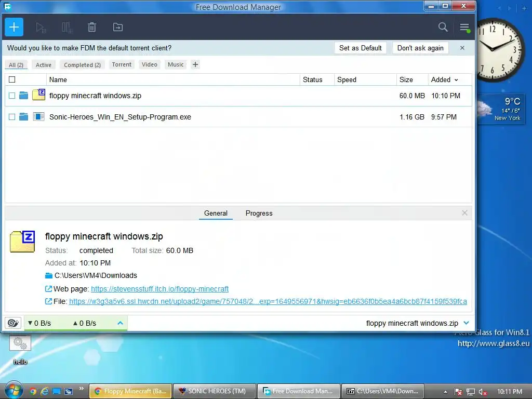Click the external link icon beside File
Screen dimensions: 532x399
click(x=48, y=301)
